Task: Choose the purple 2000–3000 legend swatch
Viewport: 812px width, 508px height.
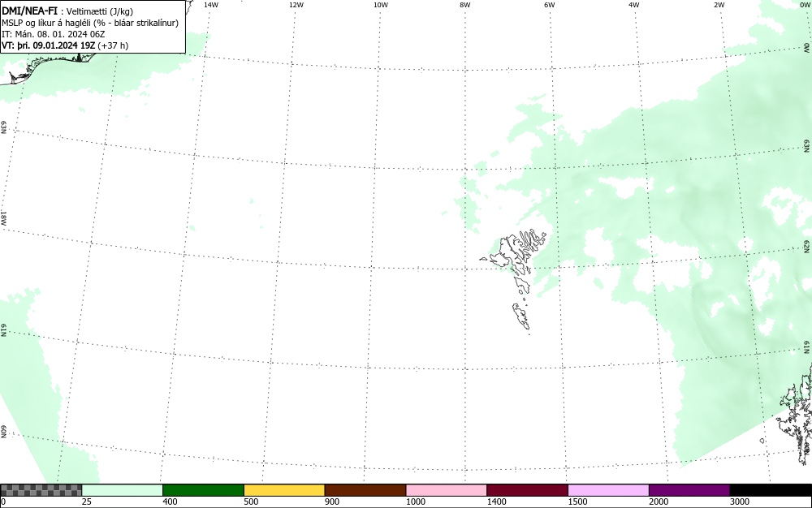Action: (689, 490)
